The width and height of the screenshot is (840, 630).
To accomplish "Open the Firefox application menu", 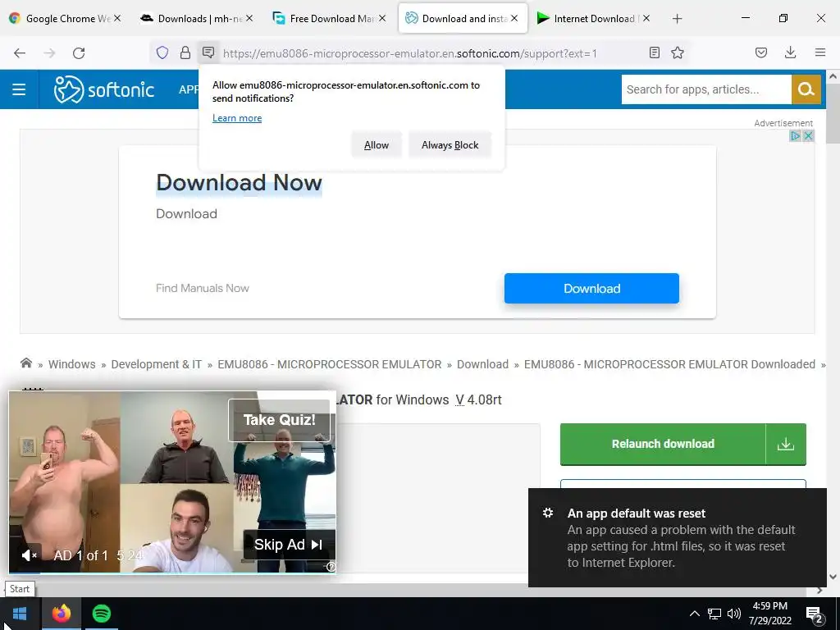I will 820,52.
